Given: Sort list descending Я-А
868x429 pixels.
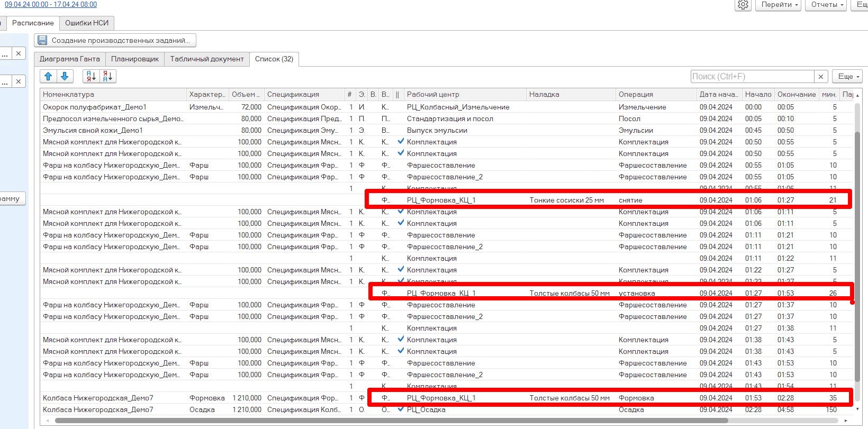Looking at the screenshot, I should tap(107, 76).
